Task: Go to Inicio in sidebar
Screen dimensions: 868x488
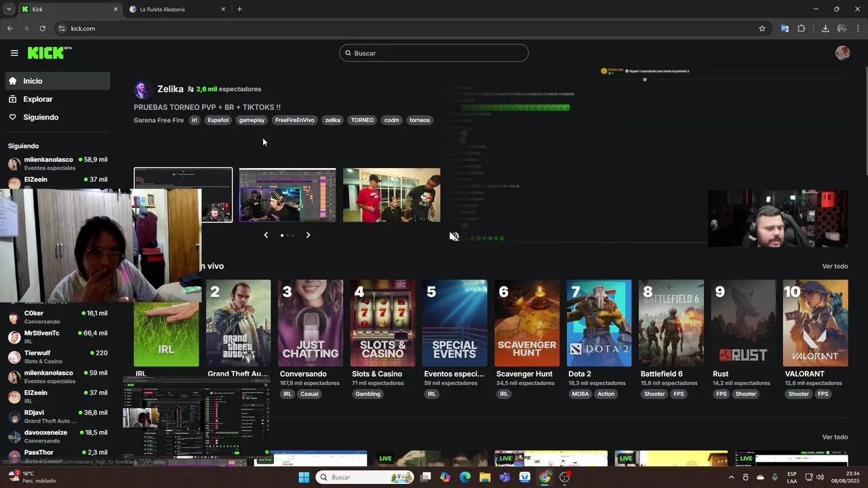Action: click(58, 81)
